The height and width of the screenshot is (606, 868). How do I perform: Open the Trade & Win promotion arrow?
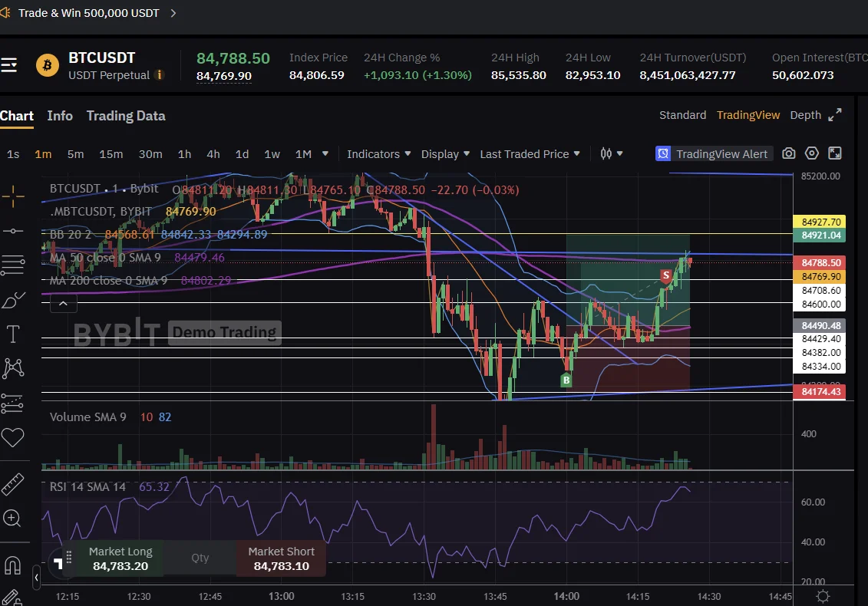click(x=173, y=13)
